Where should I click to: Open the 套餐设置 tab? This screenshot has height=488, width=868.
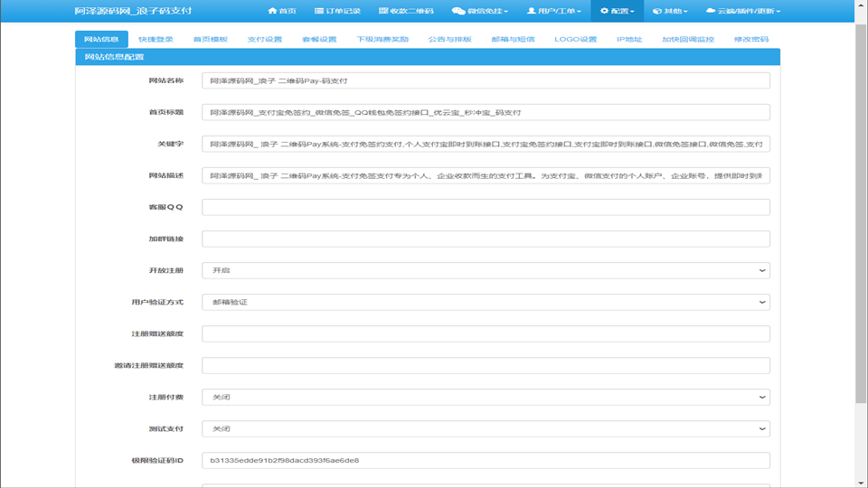pyautogui.click(x=319, y=39)
